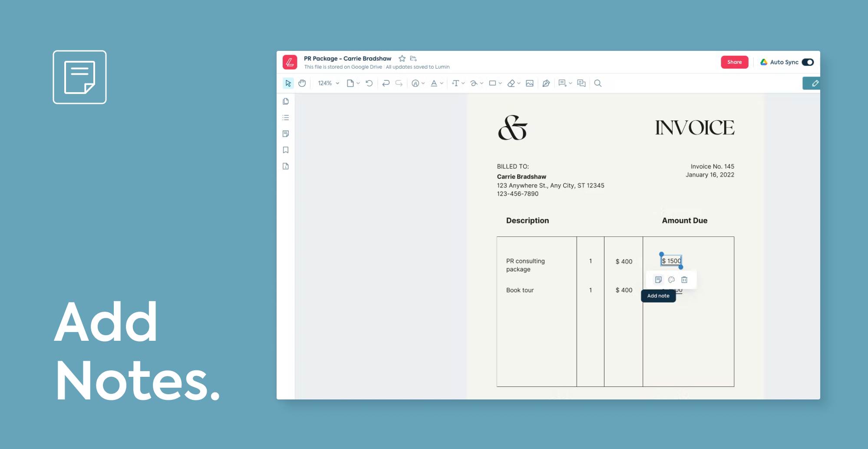Click the redo arrow

[399, 83]
